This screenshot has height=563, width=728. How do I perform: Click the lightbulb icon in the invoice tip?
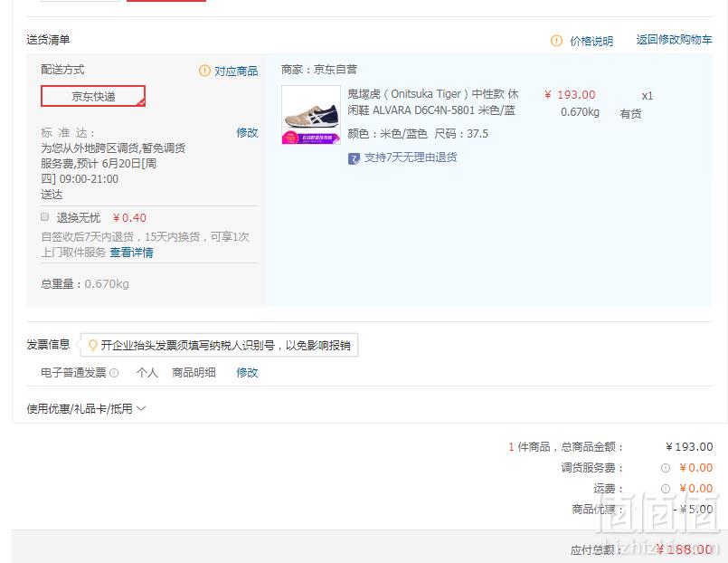pyautogui.click(x=93, y=345)
